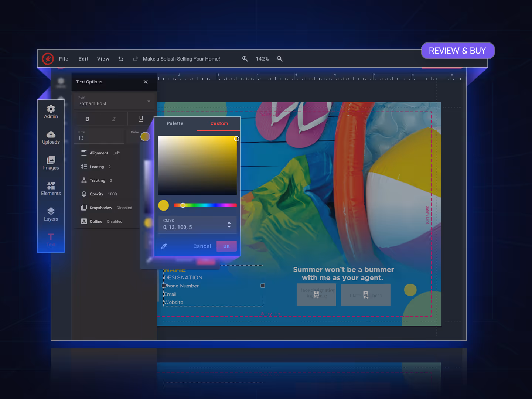The height and width of the screenshot is (399, 532).
Task: Switch to the Palette tab
Action: [x=175, y=123]
